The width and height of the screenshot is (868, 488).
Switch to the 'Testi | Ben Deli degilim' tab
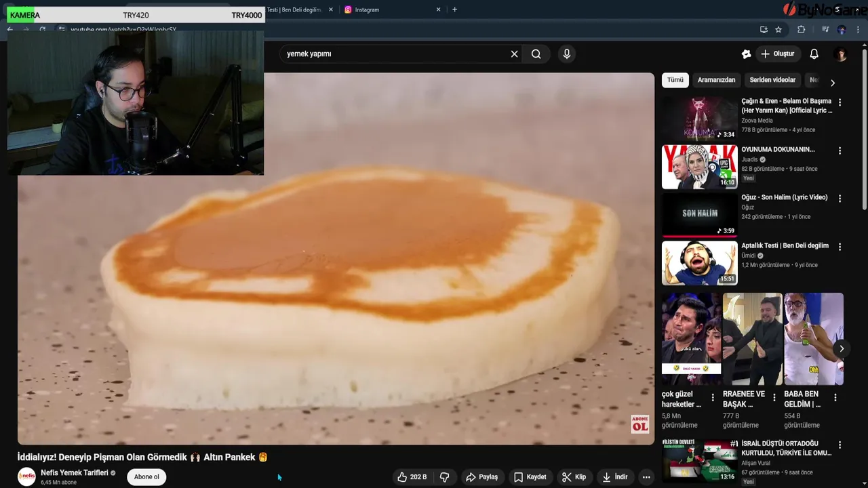click(294, 9)
